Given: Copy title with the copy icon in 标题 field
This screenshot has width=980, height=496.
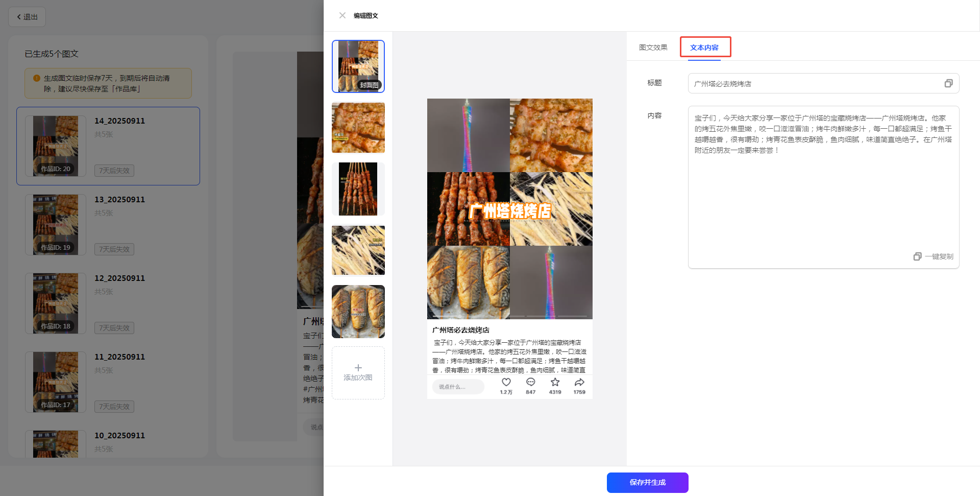Looking at the screenshot, I should tap(948, 83).
